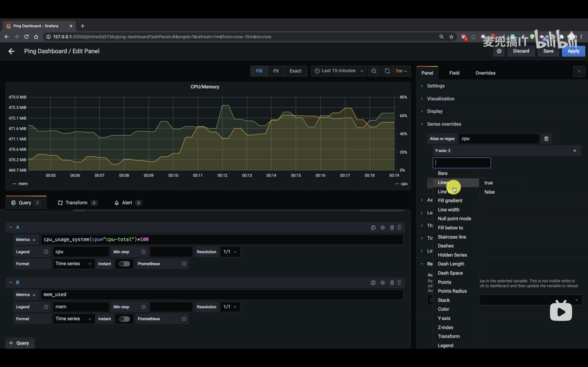Switch to the Transform tab

tap(76, 203)
